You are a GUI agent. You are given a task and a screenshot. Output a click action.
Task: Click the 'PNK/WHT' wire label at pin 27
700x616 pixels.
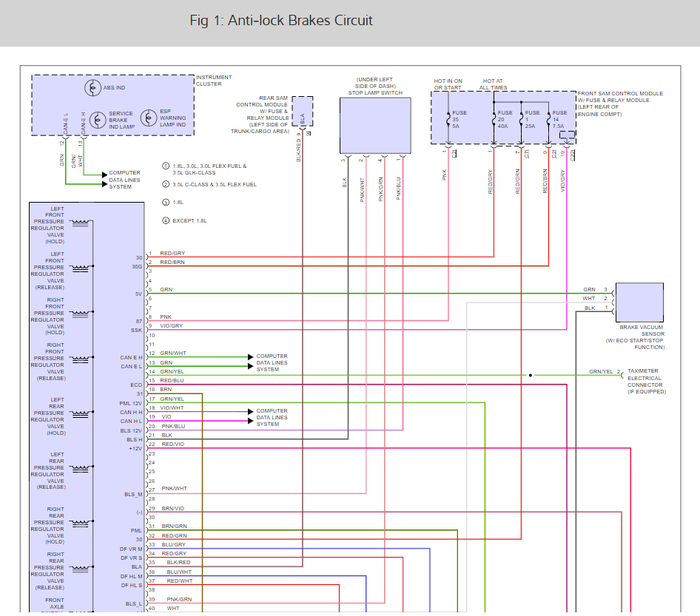tap(174, 488)
